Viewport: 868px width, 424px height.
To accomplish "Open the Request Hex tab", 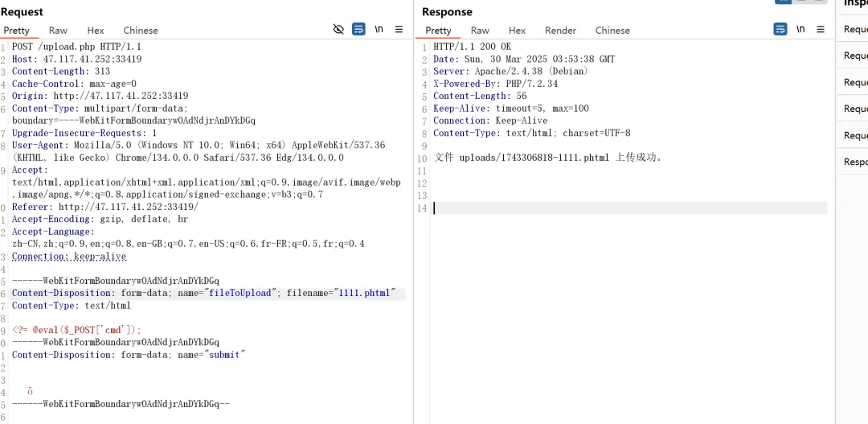I will coord(96,31).
